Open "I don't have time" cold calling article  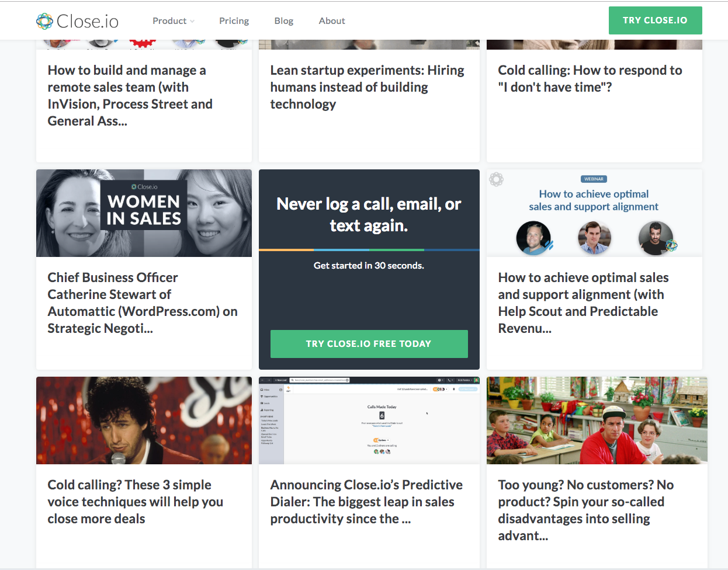pos(590,79)
